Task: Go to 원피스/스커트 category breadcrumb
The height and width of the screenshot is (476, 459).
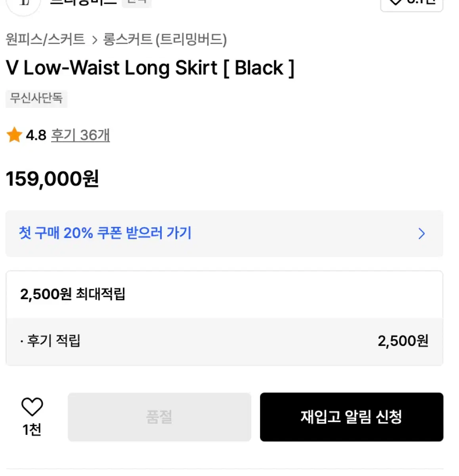Action: (x=46, y=39)
